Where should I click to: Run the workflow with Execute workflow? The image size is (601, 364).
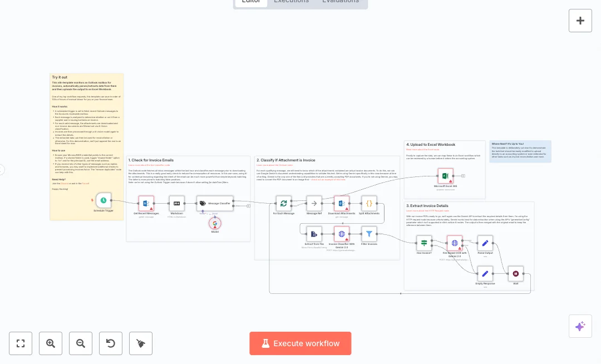point(300,343)
